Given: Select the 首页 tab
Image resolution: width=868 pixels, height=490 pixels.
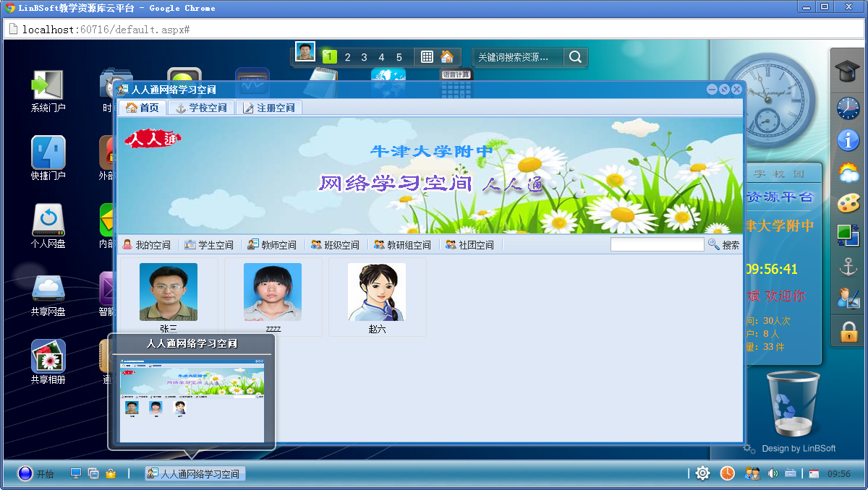Looking at the screenshot, I should [x=142, y=108].
